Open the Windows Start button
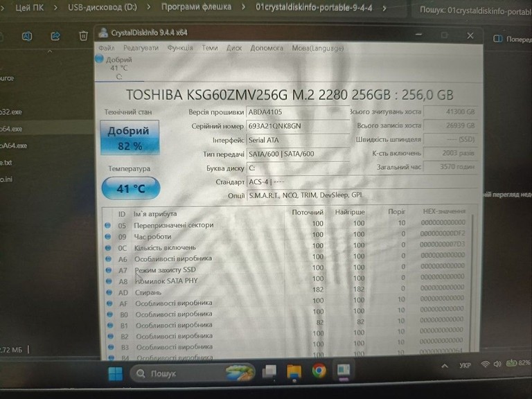This screenshot has width=532, height=399. pyautogui.click(x=116, y=373)
